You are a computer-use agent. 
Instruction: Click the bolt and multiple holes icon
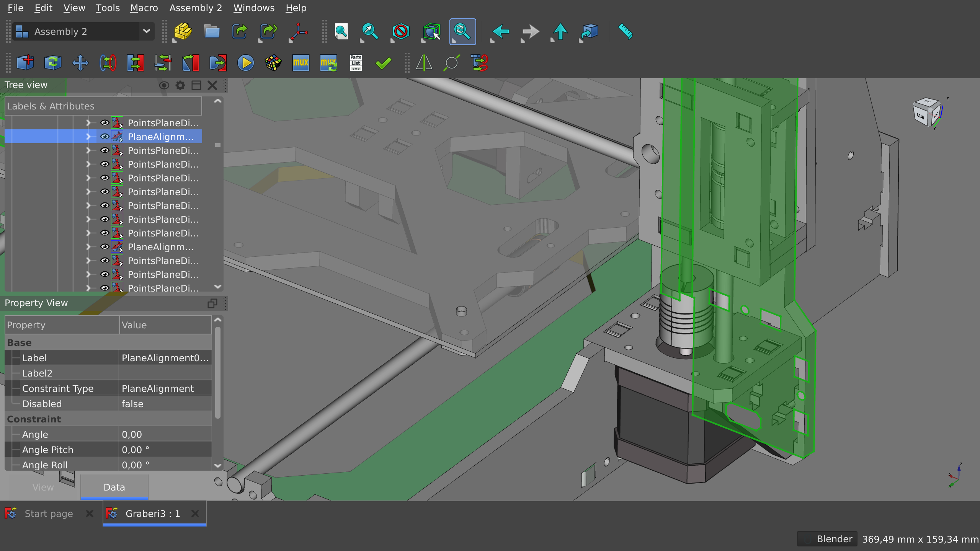(x=479, y=63)
